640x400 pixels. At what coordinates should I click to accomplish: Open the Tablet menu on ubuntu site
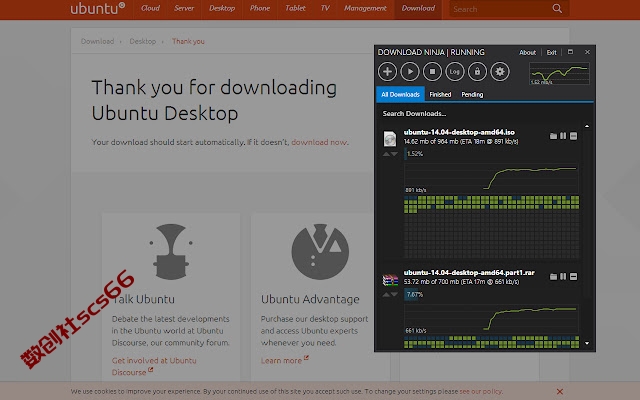pyautogui.click(x=296, y=8)
